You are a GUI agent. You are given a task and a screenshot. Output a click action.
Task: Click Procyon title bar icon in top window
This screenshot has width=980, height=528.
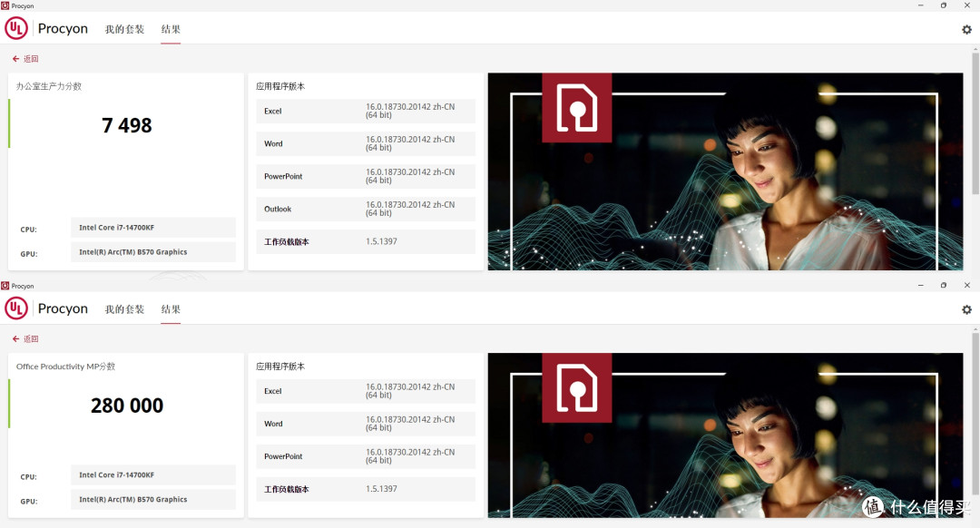tap(5, 5)
